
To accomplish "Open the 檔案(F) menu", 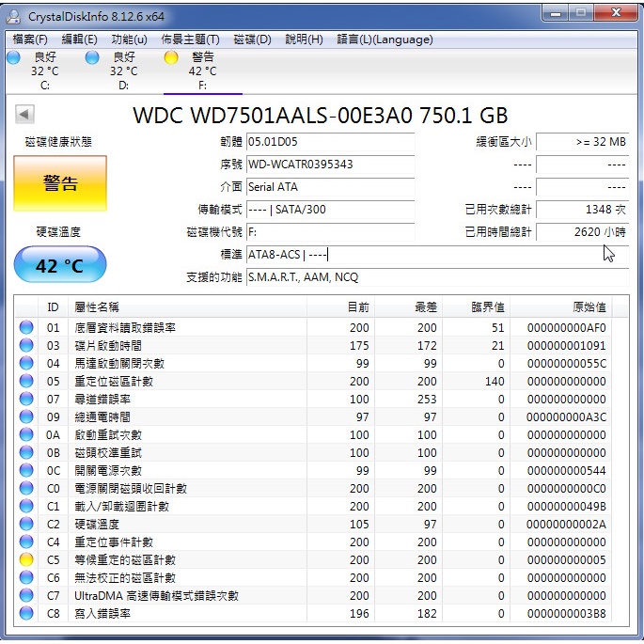I will pyautogui.click(x=31, y=39).
